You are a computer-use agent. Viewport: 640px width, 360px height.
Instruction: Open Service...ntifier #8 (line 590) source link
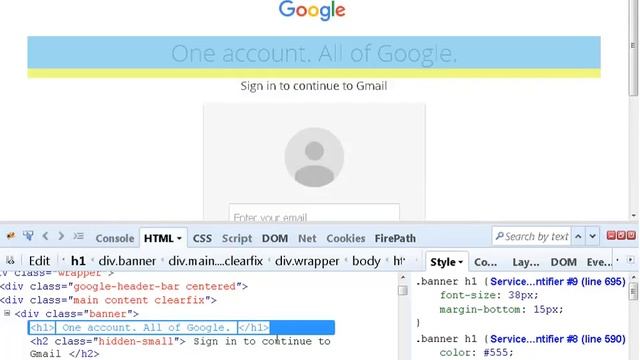coord(558,339)
